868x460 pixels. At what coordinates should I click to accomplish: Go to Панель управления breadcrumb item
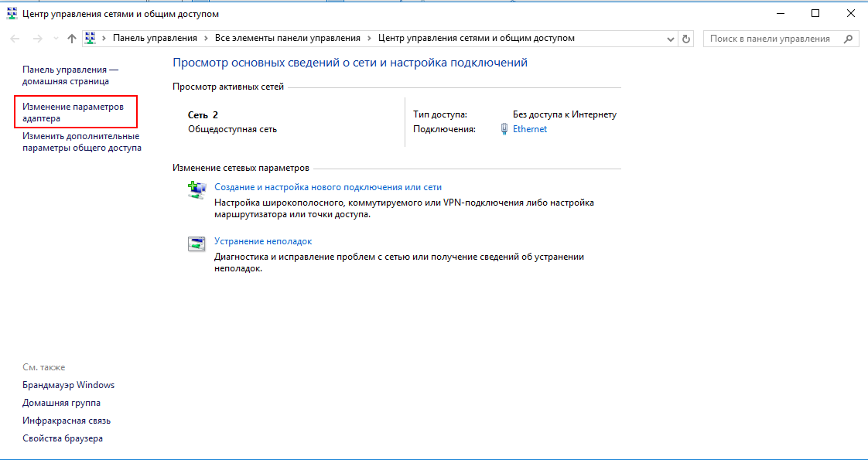tap(155, 38)
